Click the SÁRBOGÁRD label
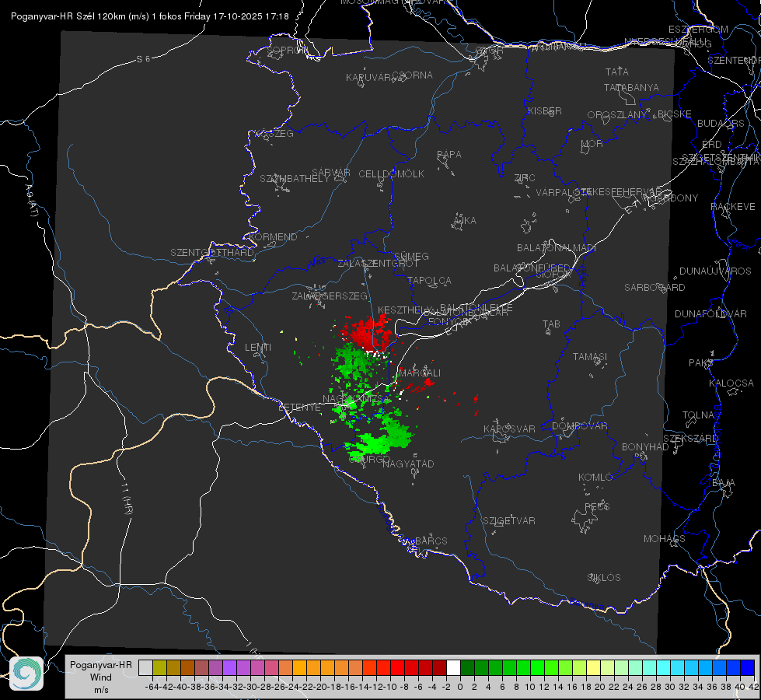This screenshot has height=700, width=761. pos(655,288)
